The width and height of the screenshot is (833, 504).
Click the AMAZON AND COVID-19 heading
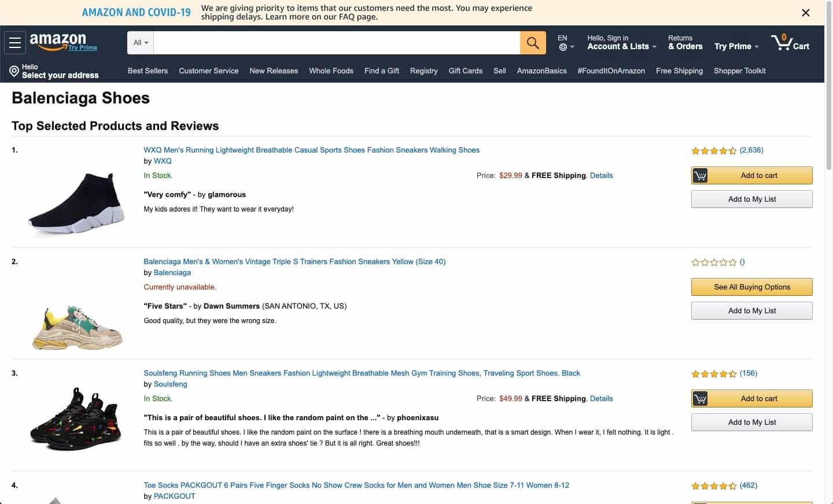click(136, 12)
